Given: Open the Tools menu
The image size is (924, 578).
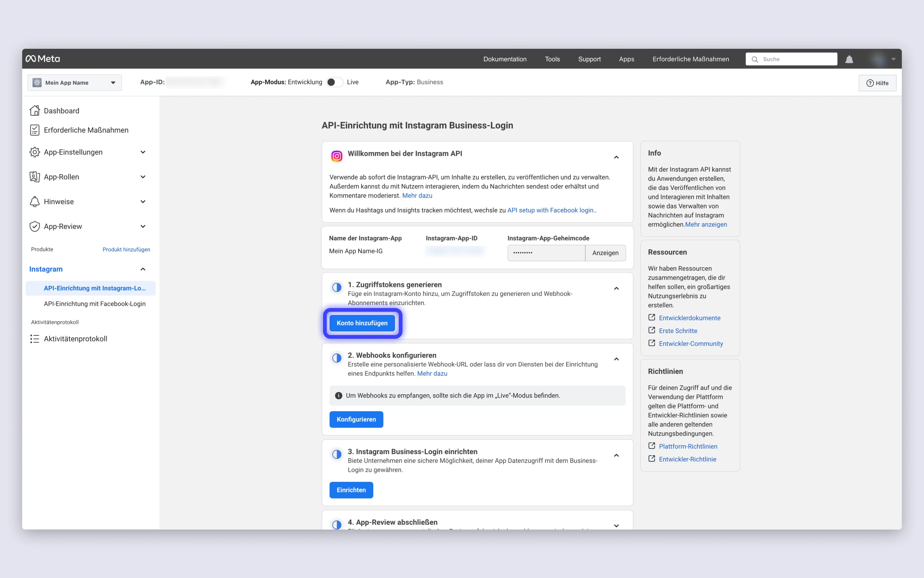Looking at the screenshot, I should point(552,59).
